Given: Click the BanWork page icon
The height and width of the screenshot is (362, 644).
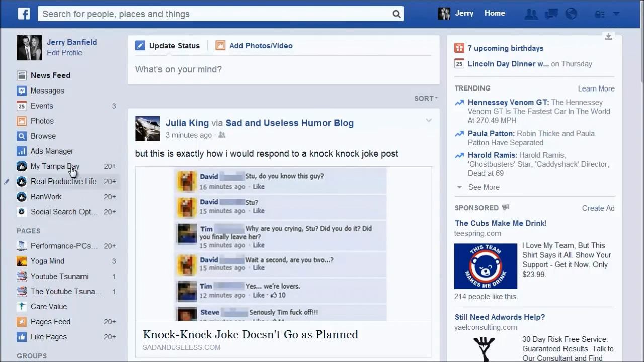Looking at the screenshot, I should click(x=21, y=197).
